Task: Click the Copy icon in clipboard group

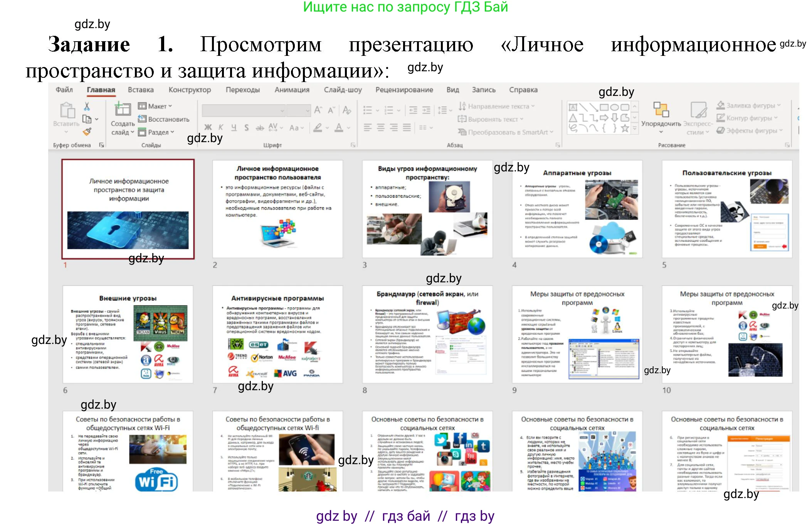Action: (87, 119)
